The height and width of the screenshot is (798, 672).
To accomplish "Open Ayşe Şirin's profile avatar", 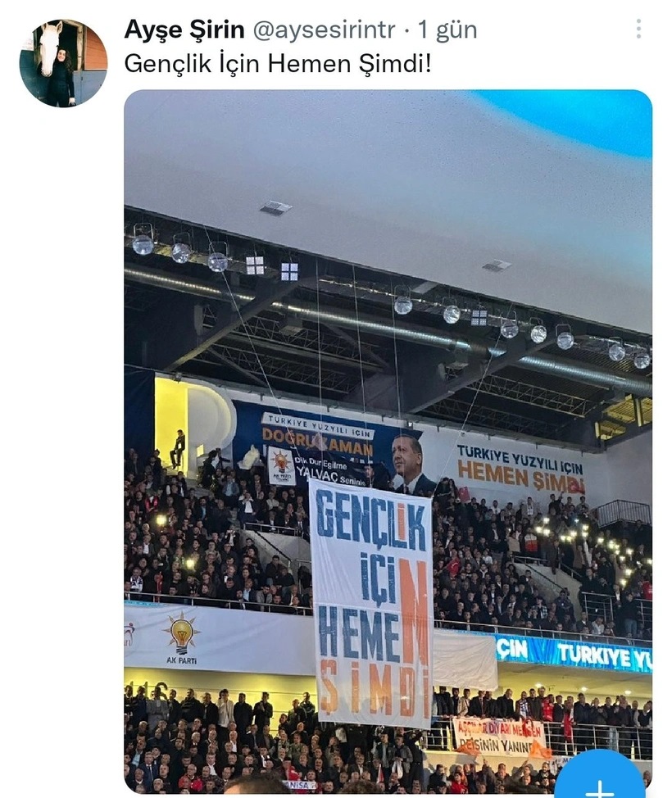I will (x=64, y=63).
